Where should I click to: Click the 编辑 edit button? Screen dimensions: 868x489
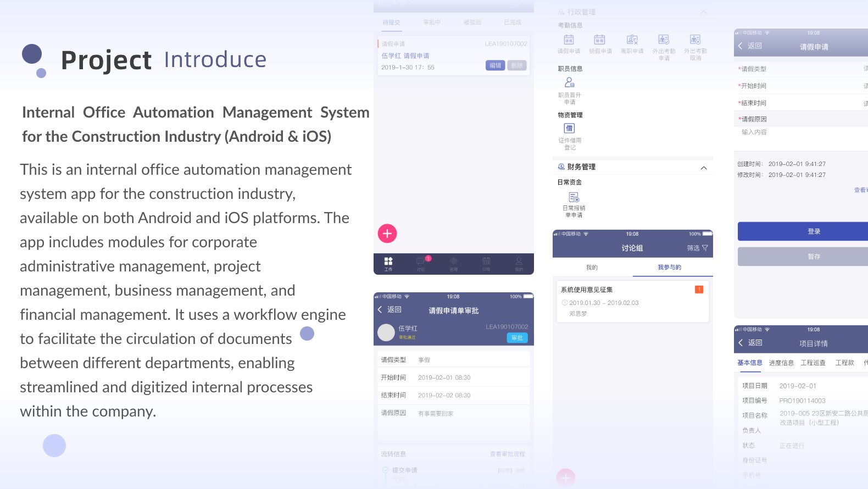[x=495, y=65]
